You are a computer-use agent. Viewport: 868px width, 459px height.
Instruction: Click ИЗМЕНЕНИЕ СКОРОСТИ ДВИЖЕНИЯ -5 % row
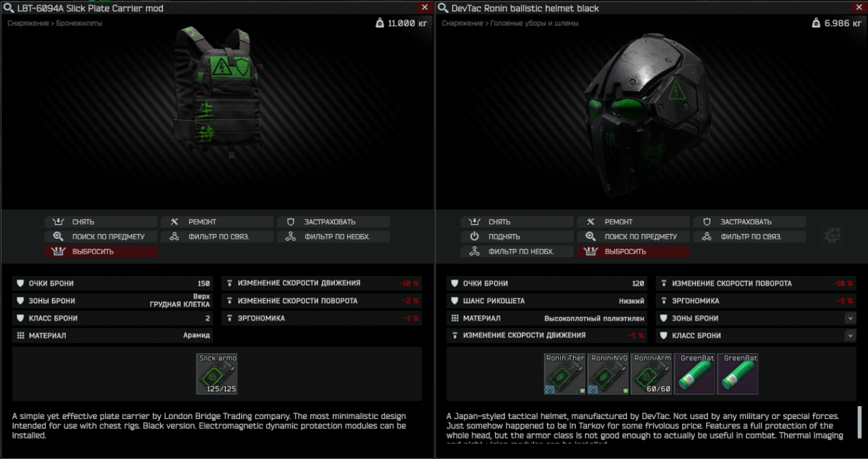tap(547, 336)
